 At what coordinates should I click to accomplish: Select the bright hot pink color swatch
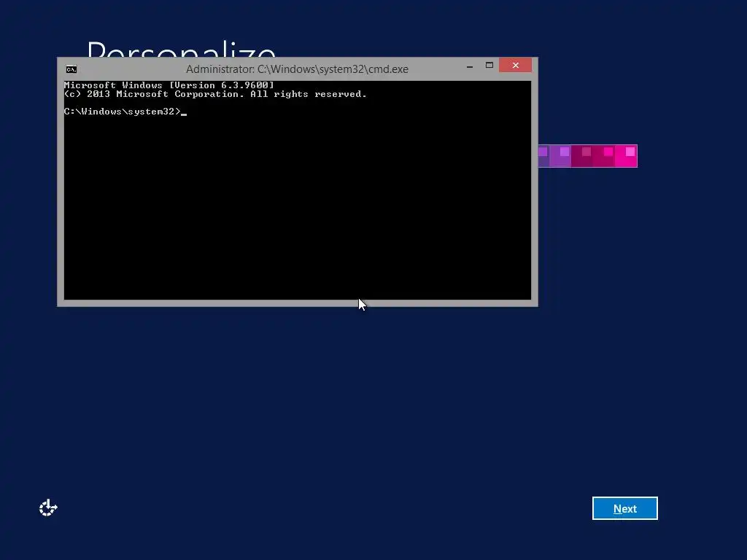(626, 156)
